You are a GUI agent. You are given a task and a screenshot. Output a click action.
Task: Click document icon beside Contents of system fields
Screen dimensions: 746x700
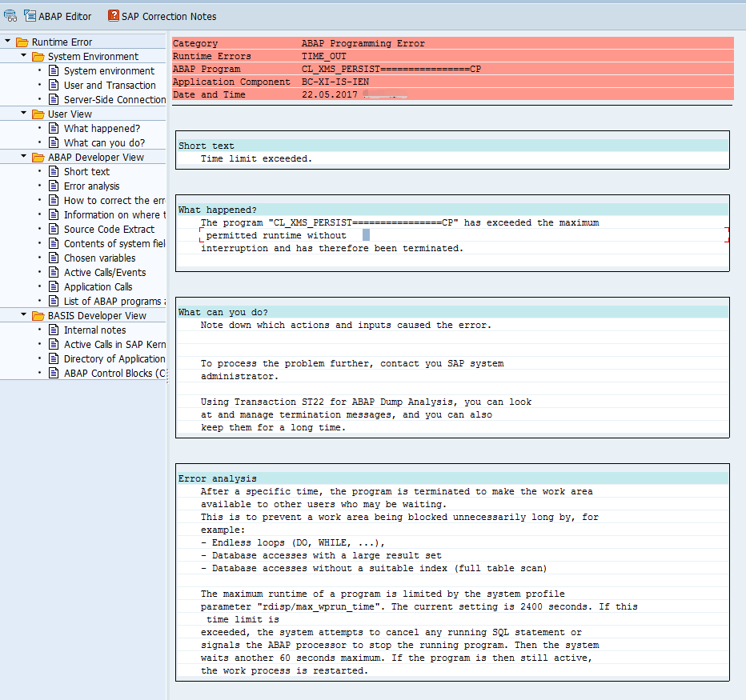(x=54, y=243)
